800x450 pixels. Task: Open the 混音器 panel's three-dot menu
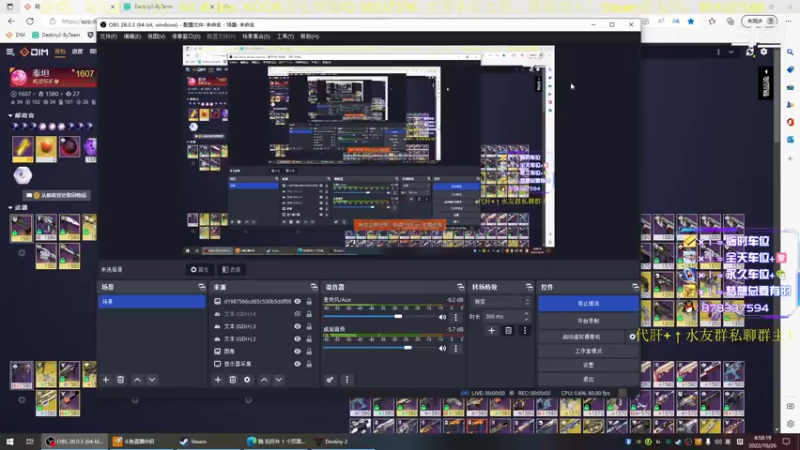pos(347,380)
